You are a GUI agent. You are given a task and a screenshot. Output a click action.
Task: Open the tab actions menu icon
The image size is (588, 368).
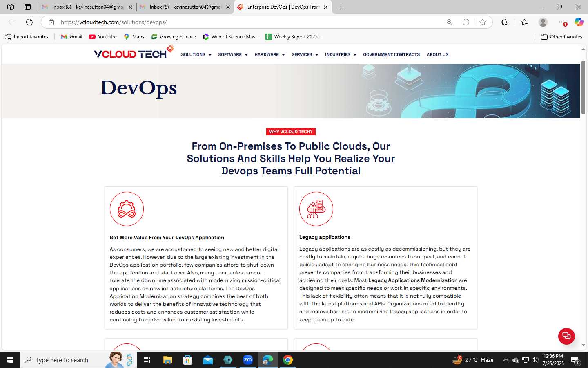pyautogui.click(x=27, y=7)
